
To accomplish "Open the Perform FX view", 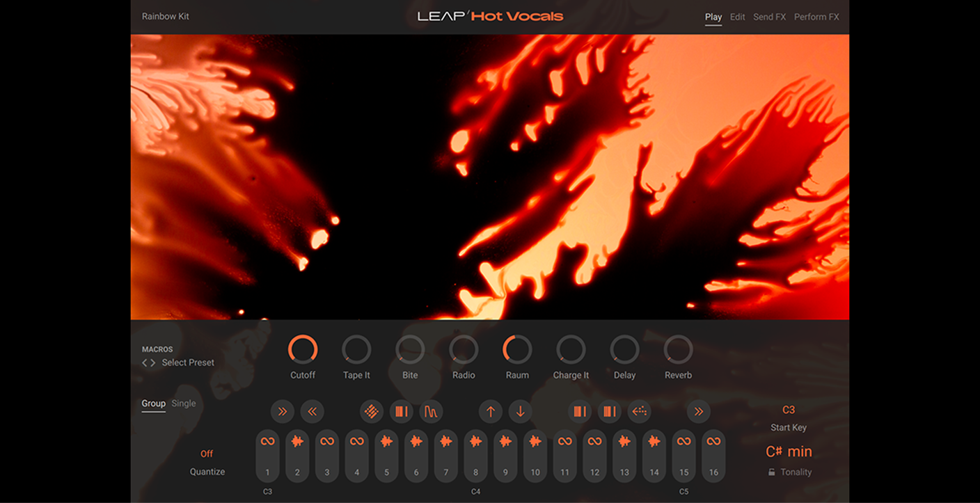I will tap(816, 16).
